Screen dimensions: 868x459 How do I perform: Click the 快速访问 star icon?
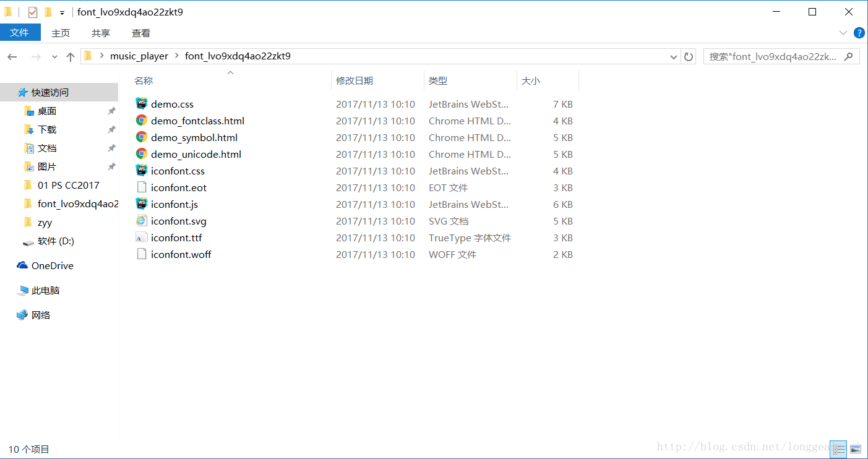click(22, 92)
